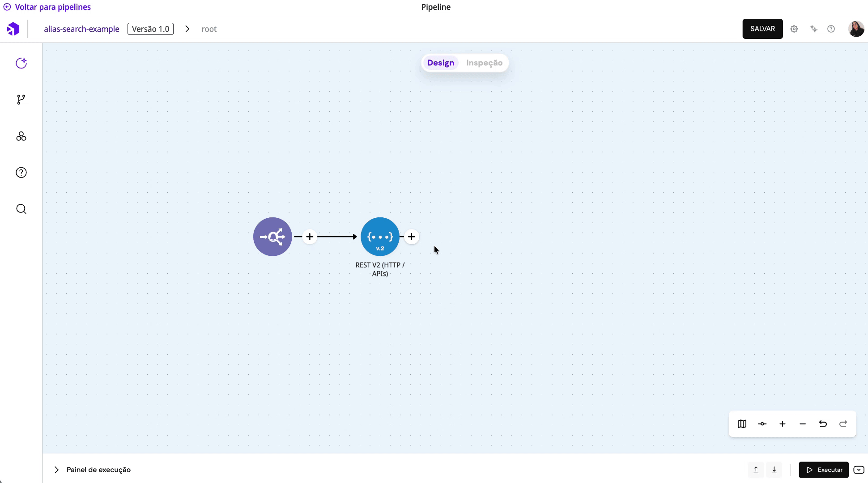Screen dimensions: 868x483
Task: Switch to Design mode
Action: pos(440,63)
